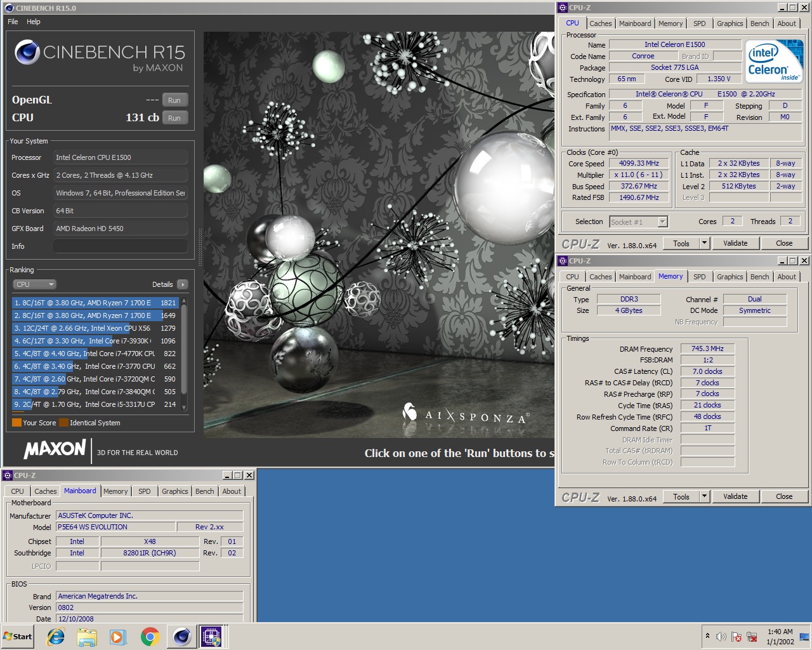Show hidden system tray icons arrow

(707, 635)
